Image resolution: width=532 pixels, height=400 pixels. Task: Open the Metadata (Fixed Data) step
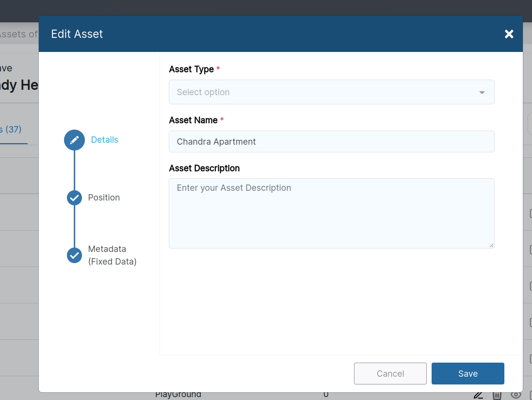tap(113, 255)
